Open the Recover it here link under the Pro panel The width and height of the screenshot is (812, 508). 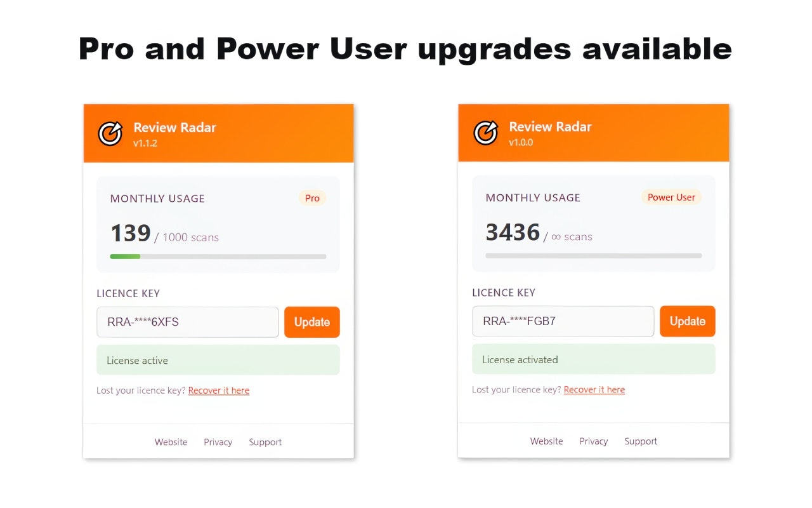tap(219, 391)
